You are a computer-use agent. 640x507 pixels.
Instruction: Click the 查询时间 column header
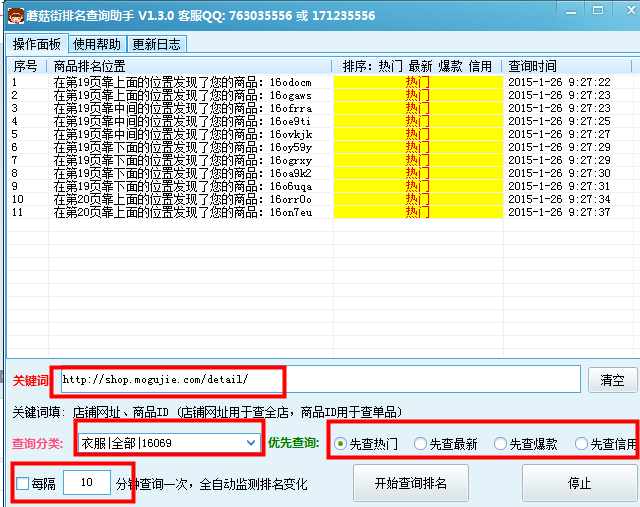[567, 66]
